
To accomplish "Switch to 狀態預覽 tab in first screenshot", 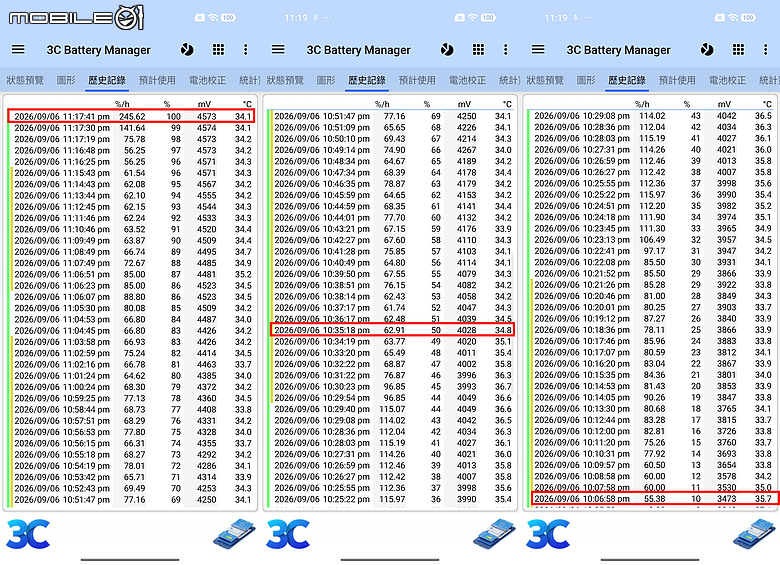I will 25,80.
